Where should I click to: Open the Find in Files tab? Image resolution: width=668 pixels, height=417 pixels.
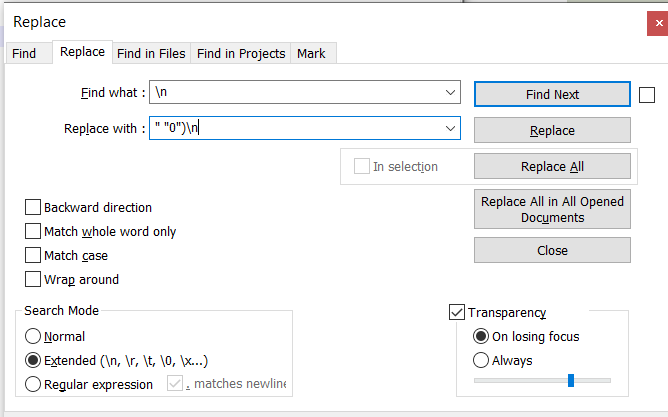(x=151, y=54)
